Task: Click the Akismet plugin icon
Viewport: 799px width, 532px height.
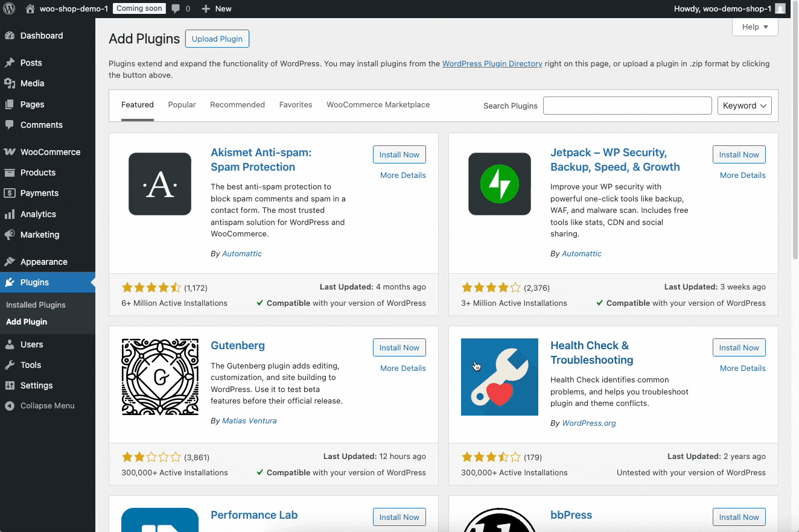Action: pyautogui.click(x=160, y=184)
